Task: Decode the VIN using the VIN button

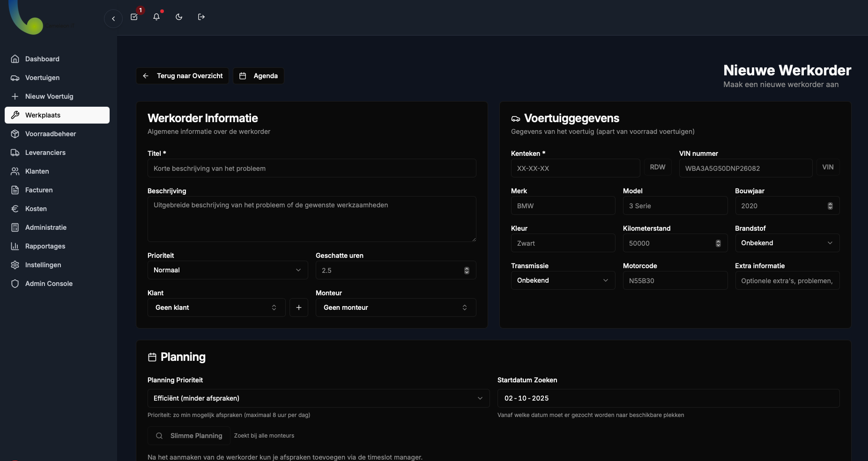Action: [x=828, y=167]
